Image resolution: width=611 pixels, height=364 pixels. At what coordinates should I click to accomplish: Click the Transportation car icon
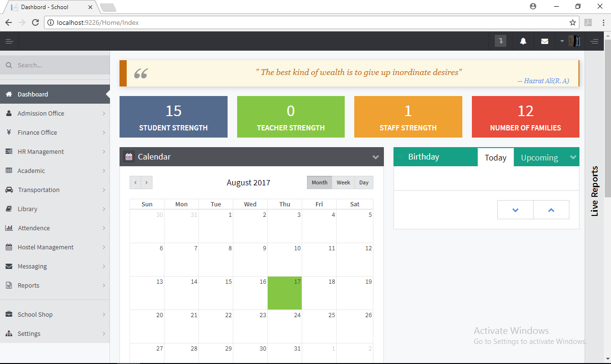(9, 190)
